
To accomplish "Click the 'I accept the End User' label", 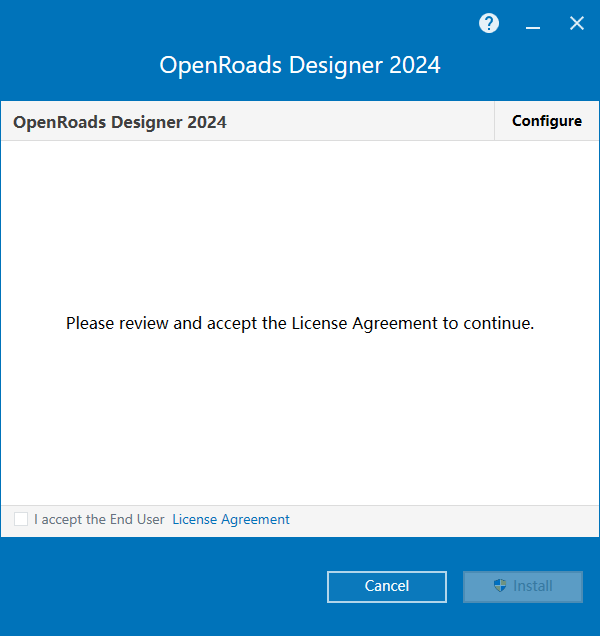I will [x=99, y=519].
